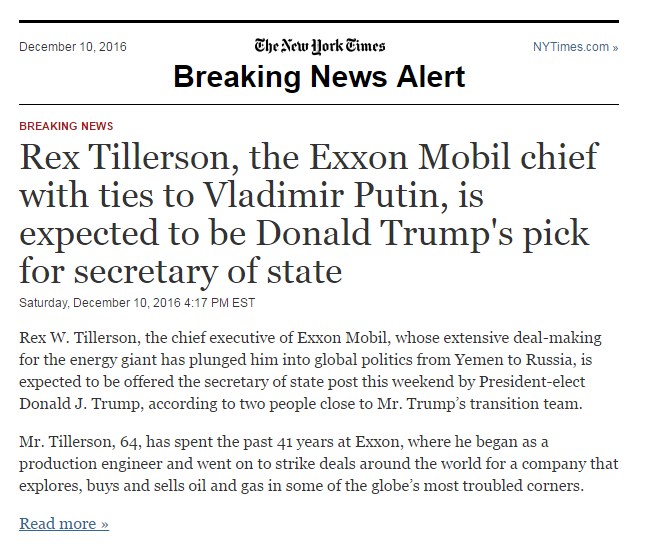Click The New York Times logo

(x=320, y=46)
